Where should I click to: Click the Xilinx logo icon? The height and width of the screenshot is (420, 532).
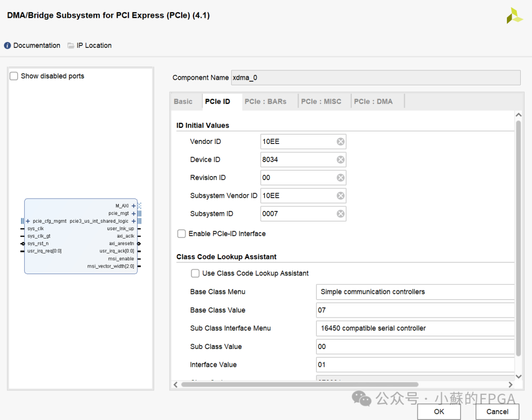pos(514,16)
